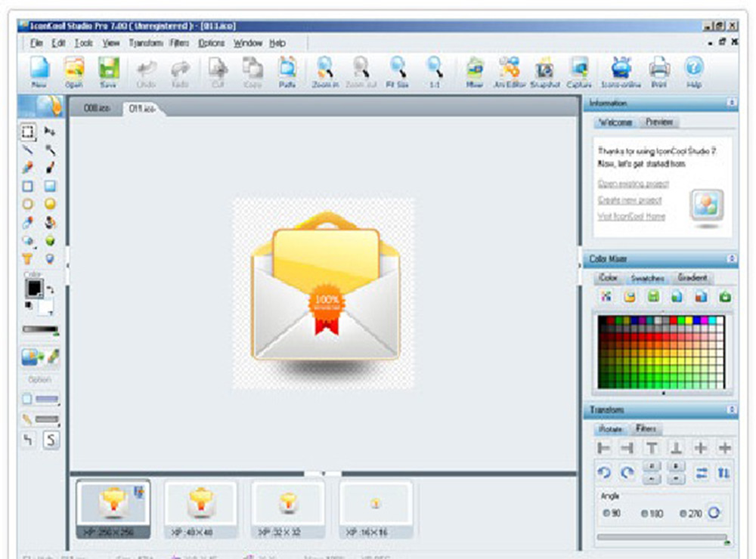Click the white background color box
The image size is (756, 559).
[x=46, y=307]
